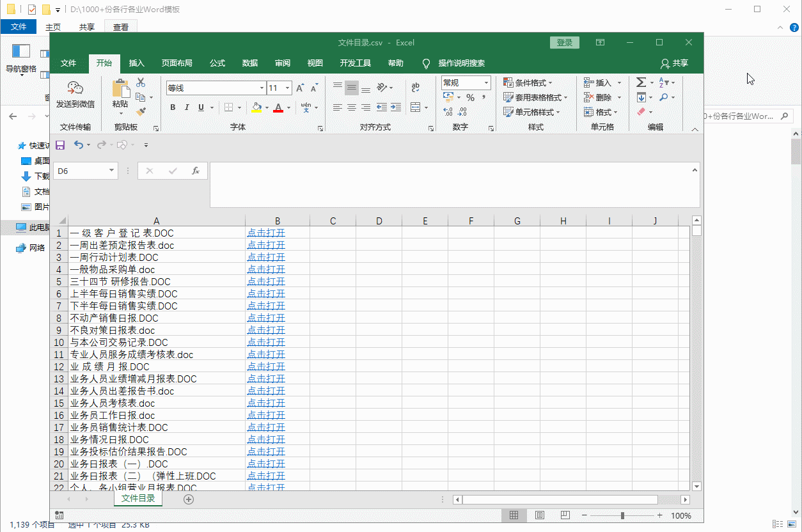This screenshot has width=802, height=532.
Task: Open Sort and Filter tool
Action: pyautogui.click(x=664, y=82)
